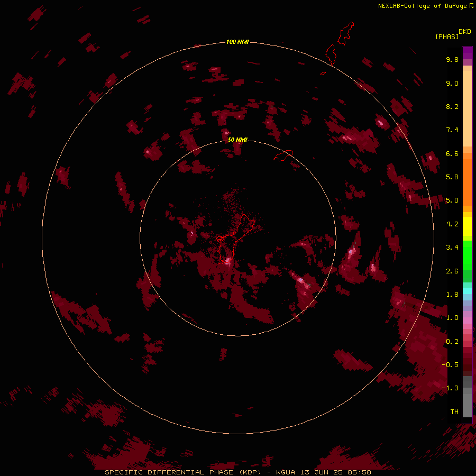Screen dimensions: 476x476
Task: Click the "KGUA" radar site identifier
Action: 286,472
